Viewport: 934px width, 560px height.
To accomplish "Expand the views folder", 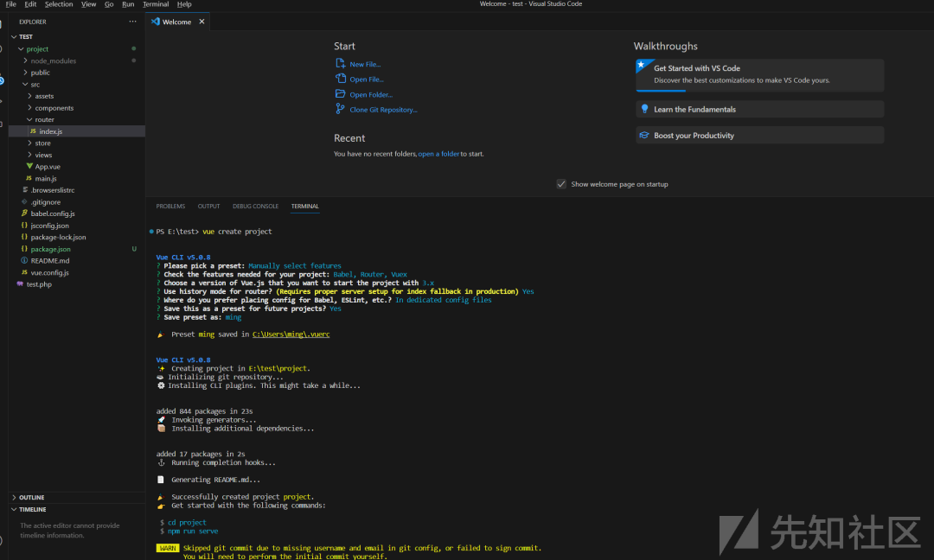I will (29, 154).
